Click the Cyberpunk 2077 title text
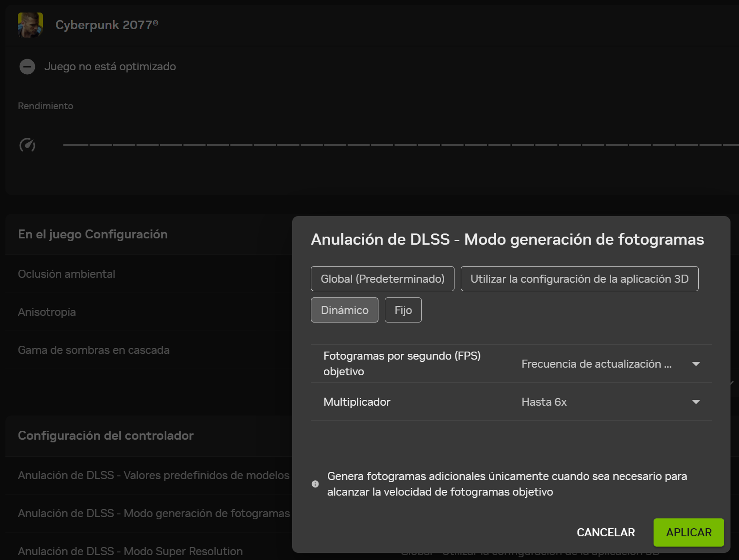The width and height of the screenshot is (739, 560). 107,25
